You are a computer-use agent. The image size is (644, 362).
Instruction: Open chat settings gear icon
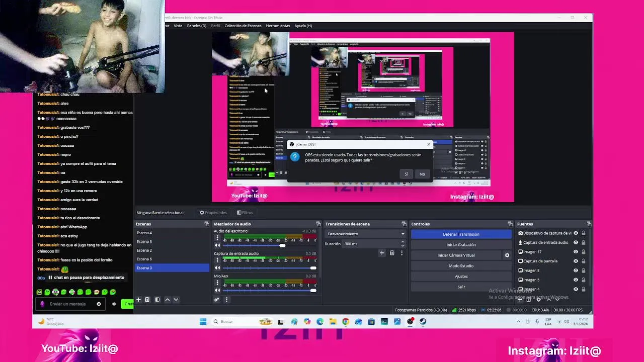coord(114,304)
